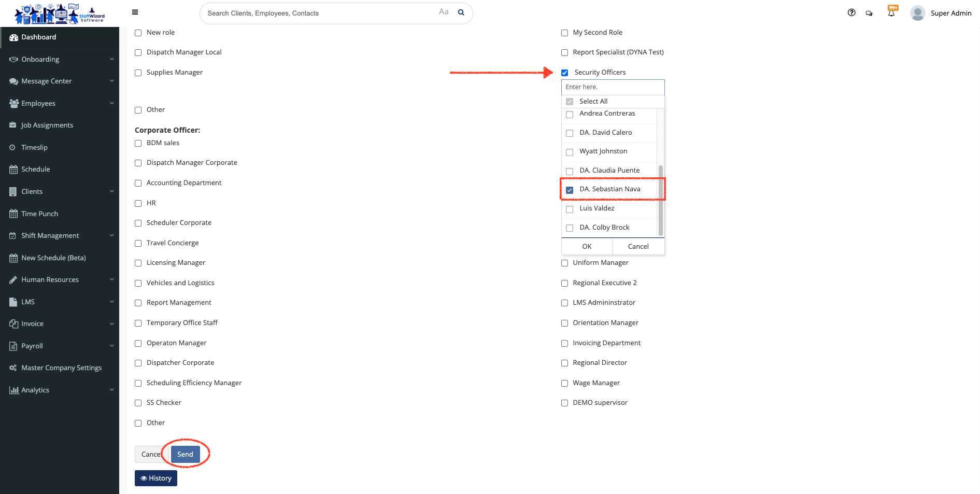This screenshot has width=980, height=494.
Task: Click the search magnifier icon
Action: pos(461,13)
